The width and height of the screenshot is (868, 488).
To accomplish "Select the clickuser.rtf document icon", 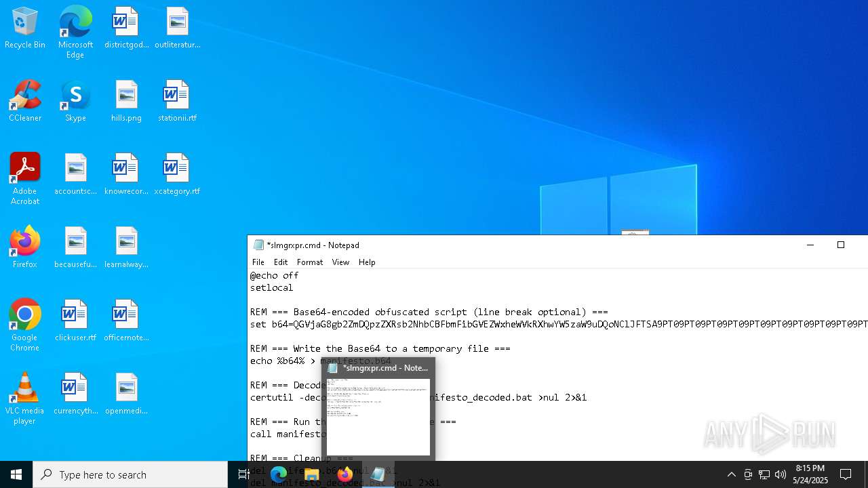I will (x=75, y=321).
